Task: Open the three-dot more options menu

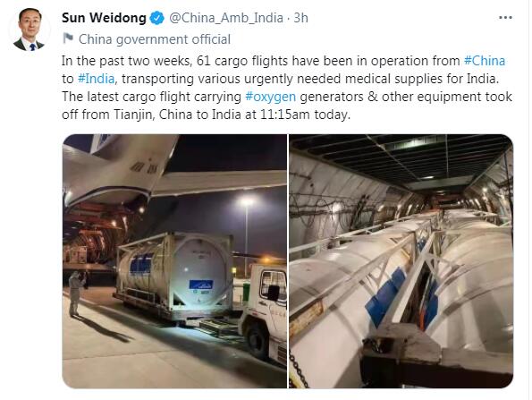Action: [505, 18]
